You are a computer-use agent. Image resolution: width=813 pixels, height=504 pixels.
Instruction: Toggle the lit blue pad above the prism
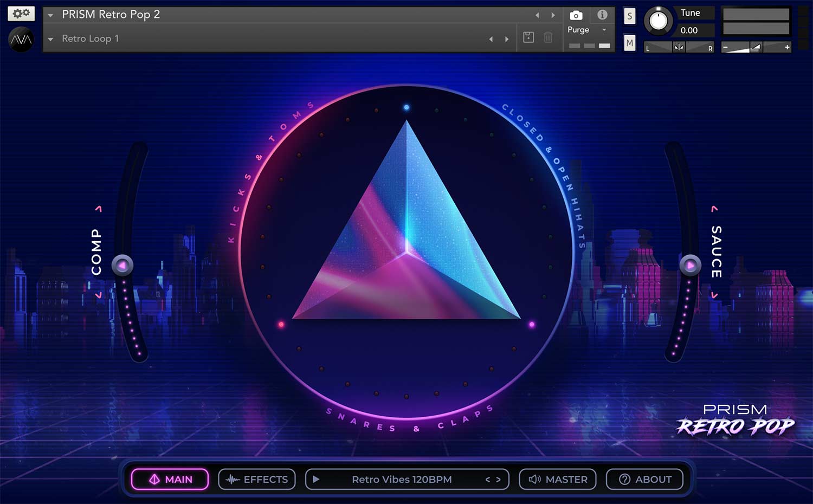405,107
